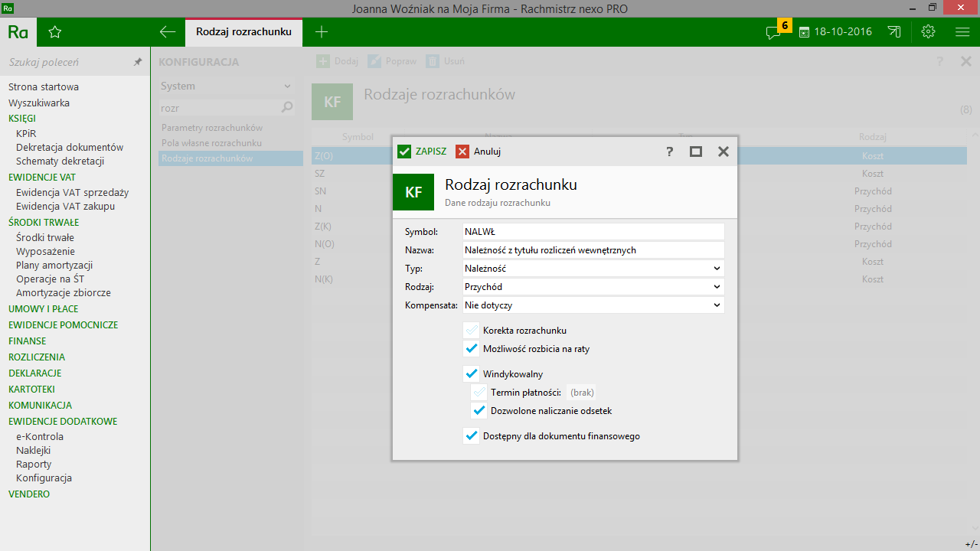Click the search magnifier in configuration filter

287,108
